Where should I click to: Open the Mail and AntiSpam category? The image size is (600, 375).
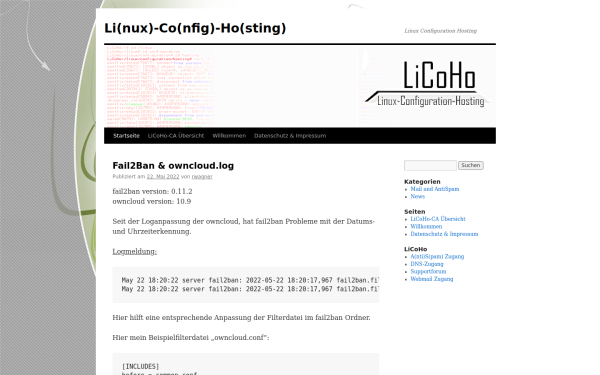(435, 189)
